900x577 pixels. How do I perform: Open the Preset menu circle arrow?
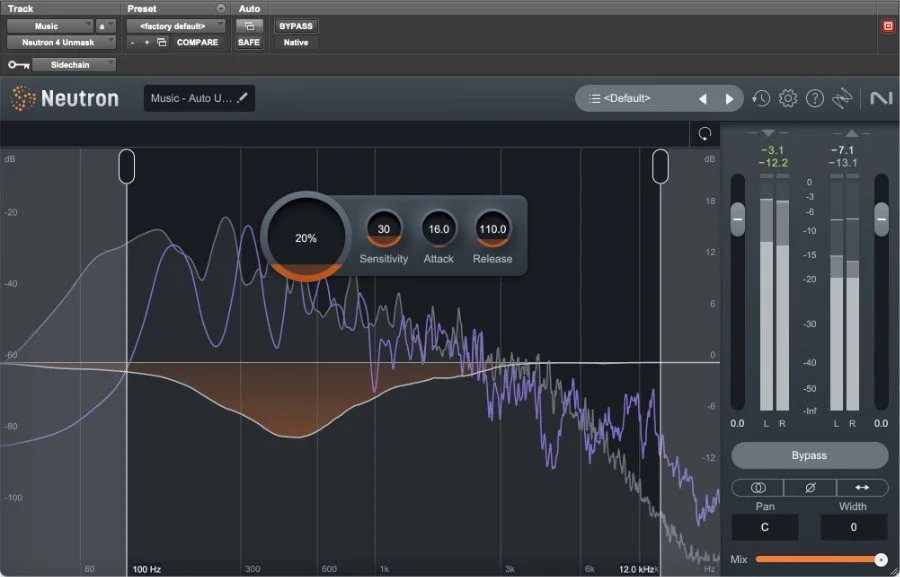click(221, 9)
